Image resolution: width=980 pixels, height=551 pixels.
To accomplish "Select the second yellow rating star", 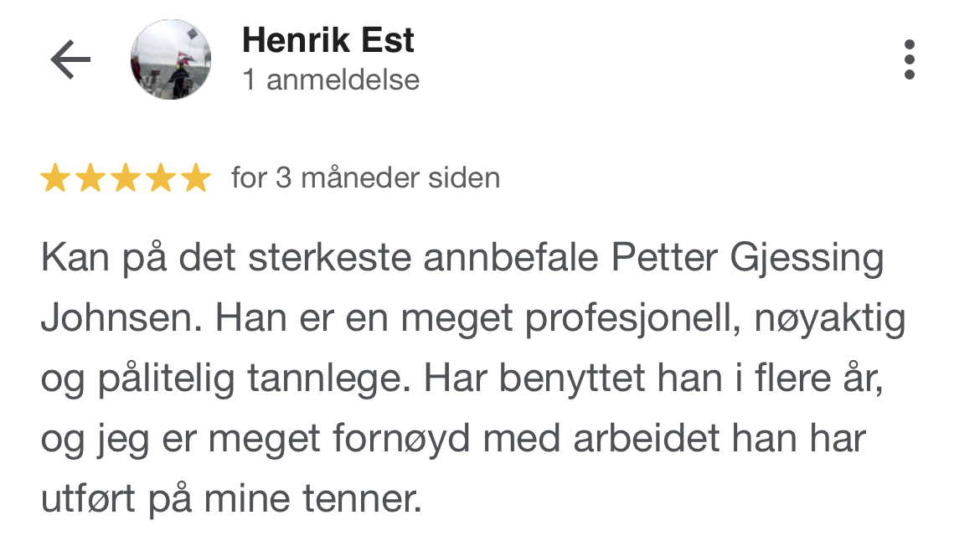I will click(90, 178).
